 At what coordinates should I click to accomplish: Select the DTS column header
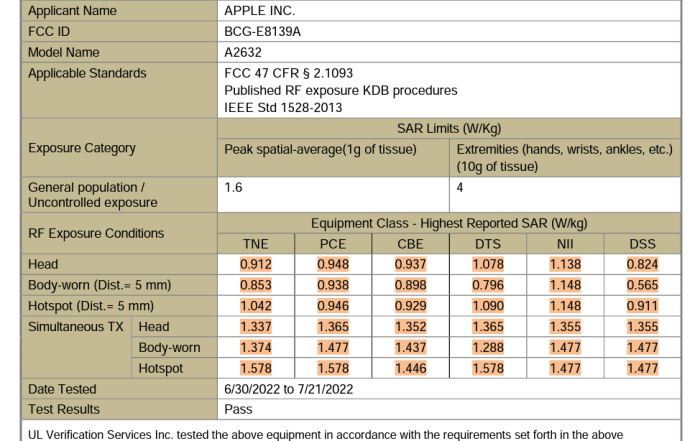coord(486,243)
